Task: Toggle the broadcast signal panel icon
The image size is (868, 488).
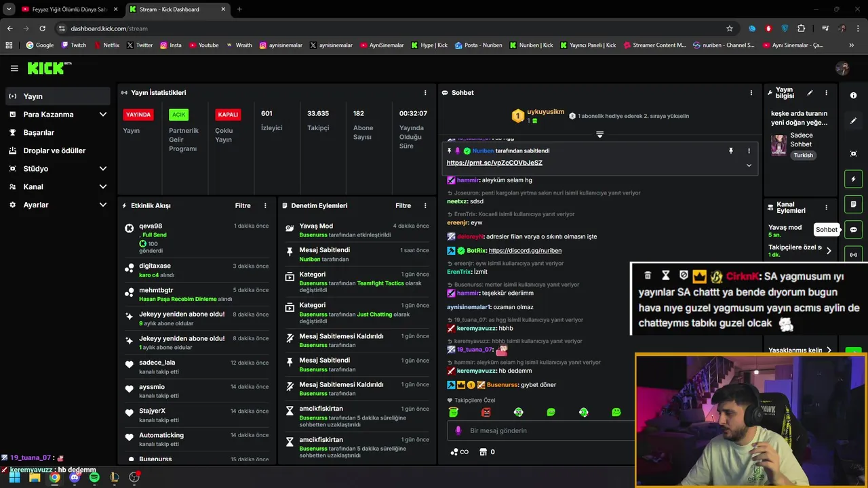Action: pos(853,255)
